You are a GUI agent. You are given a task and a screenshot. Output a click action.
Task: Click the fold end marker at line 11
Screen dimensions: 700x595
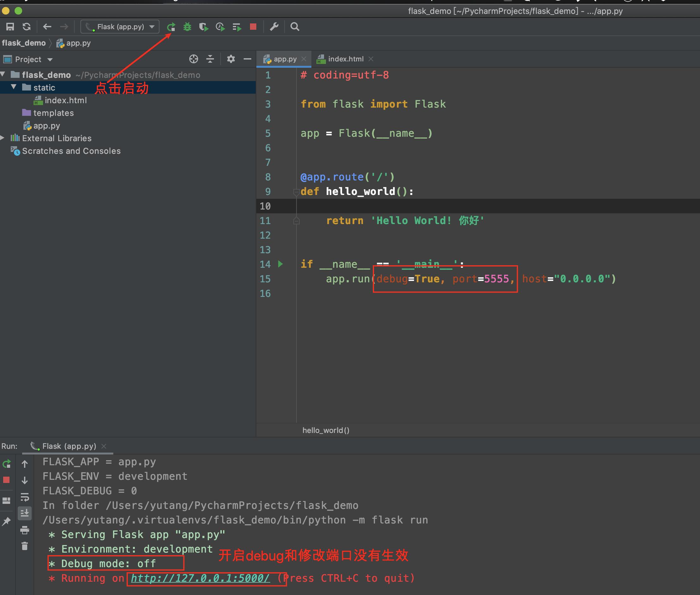coord(297,221)
